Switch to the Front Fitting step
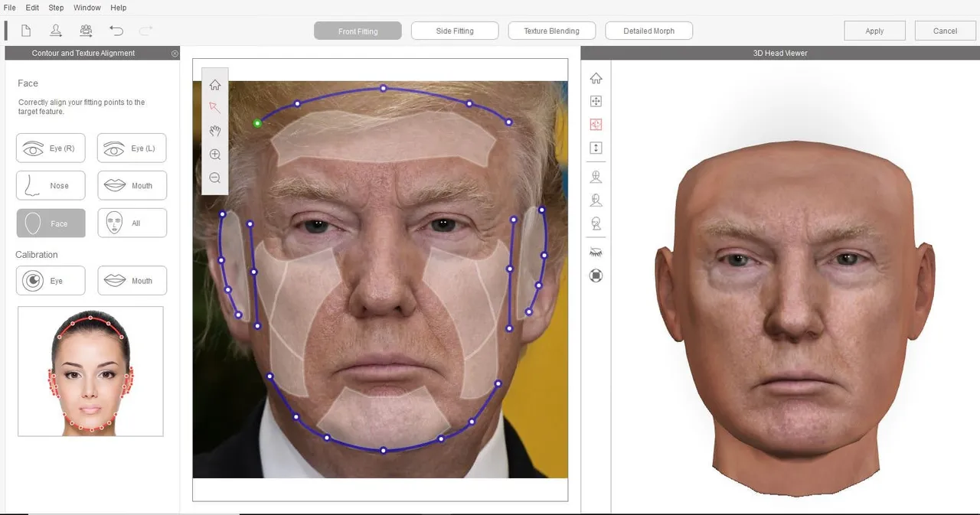This screenshot has height=515, width=980. pyautogui.click(x=358, y=31)
